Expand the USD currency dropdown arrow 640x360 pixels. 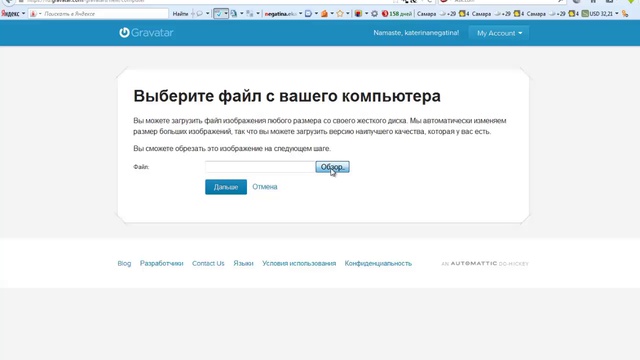pos(617,14)
